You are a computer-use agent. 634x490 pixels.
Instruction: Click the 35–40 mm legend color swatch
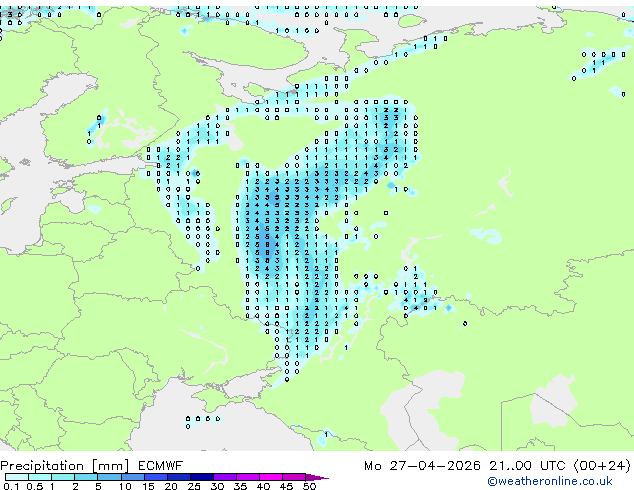[248, 477]
